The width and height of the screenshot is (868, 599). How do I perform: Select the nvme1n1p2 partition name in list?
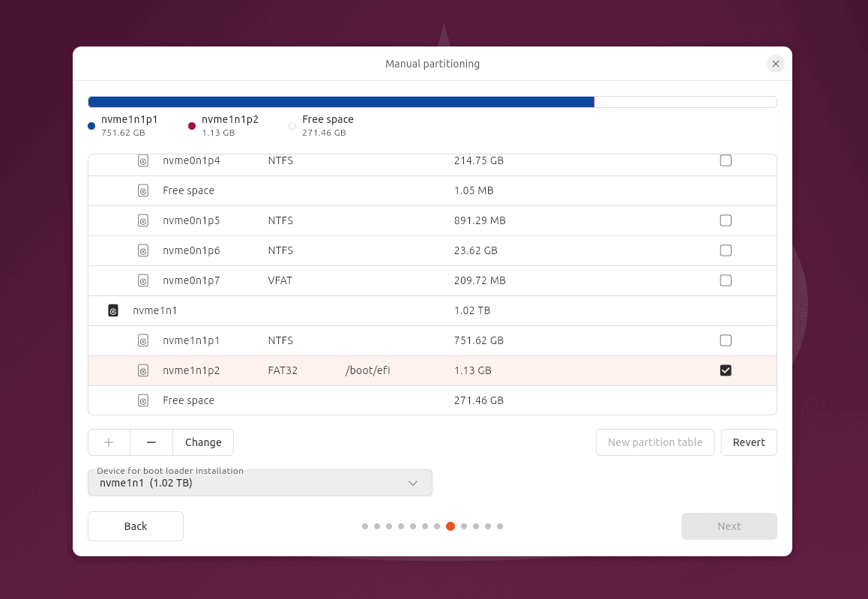click(x=192, y=370)
